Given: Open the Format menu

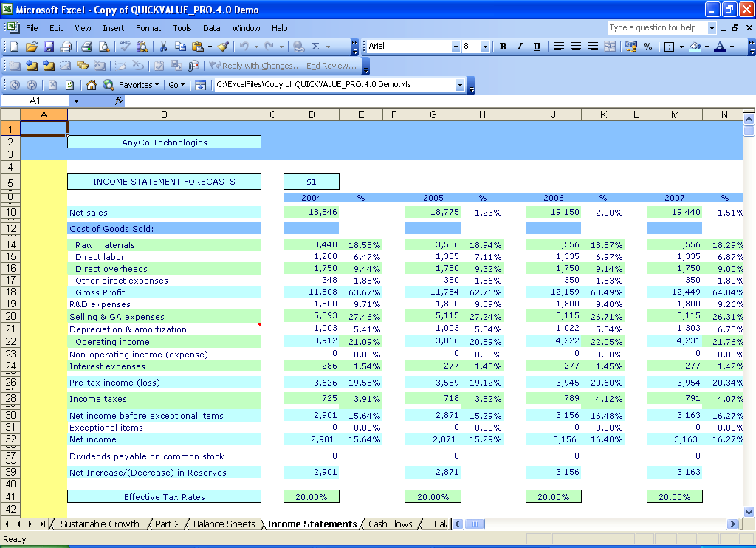Looking at the screenshot, I should pyautogui.click(x=148, y=28).
